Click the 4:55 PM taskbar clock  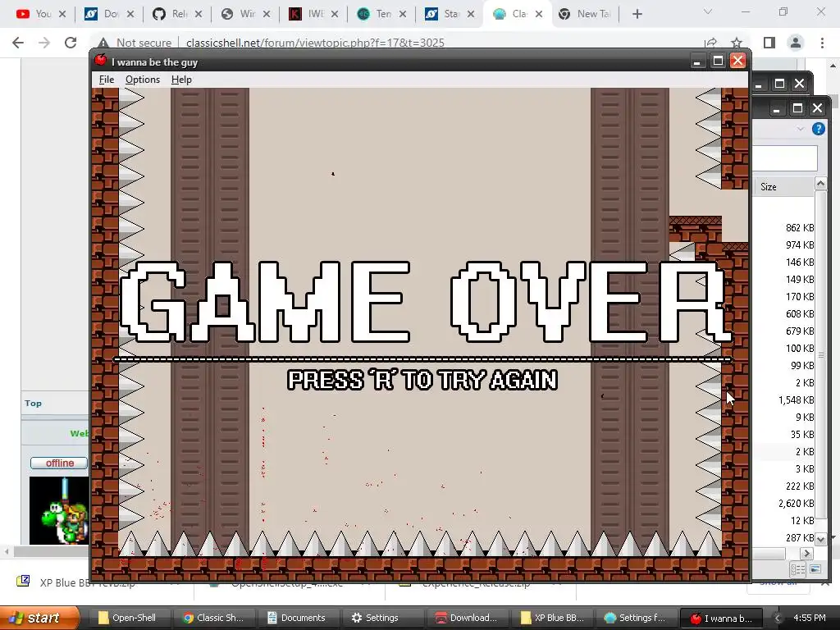tap(809, 618)
